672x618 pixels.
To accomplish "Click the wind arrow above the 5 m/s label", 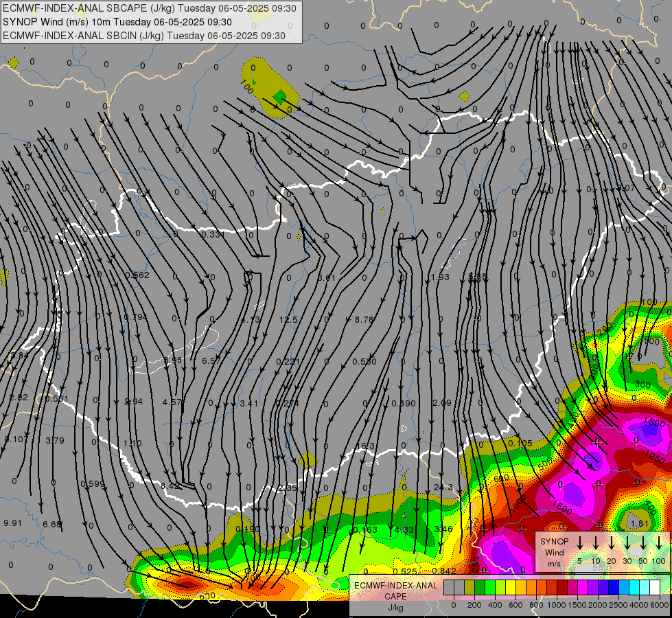I will 579,542.
